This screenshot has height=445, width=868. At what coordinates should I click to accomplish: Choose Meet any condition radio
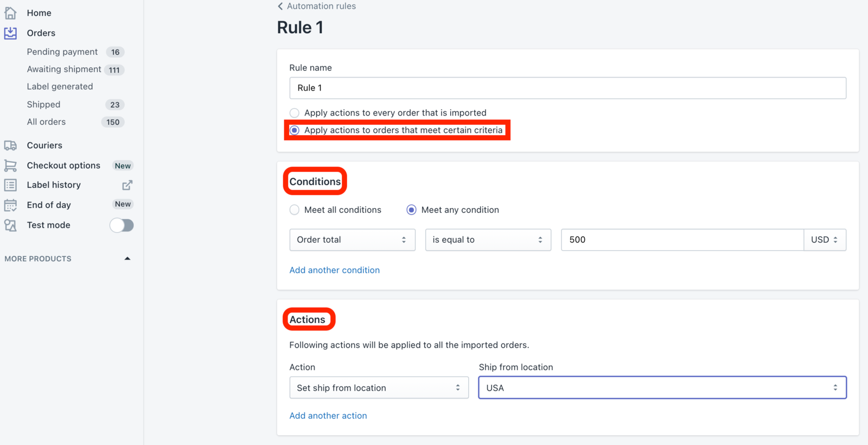(x=411, y=210)
